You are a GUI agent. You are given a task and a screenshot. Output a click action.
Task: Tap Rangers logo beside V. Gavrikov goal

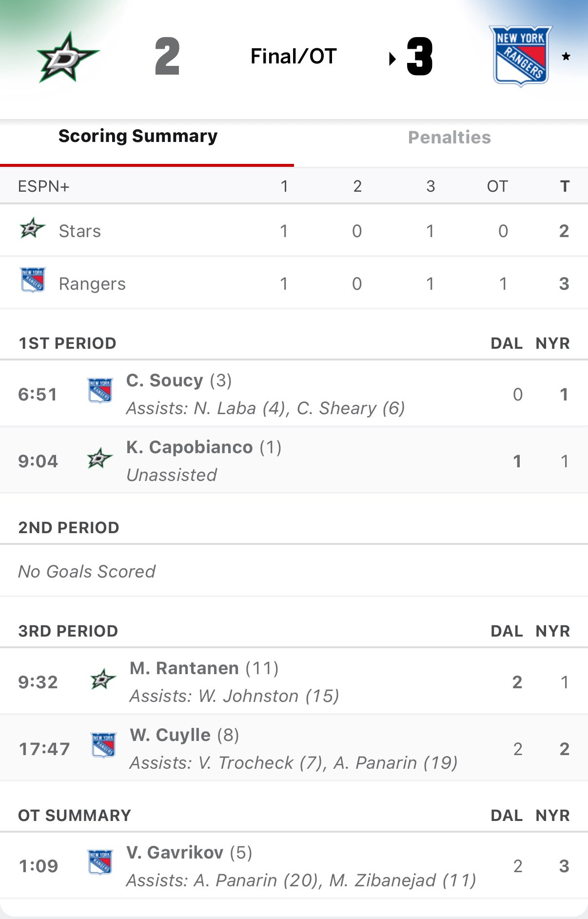click(100, 862)
